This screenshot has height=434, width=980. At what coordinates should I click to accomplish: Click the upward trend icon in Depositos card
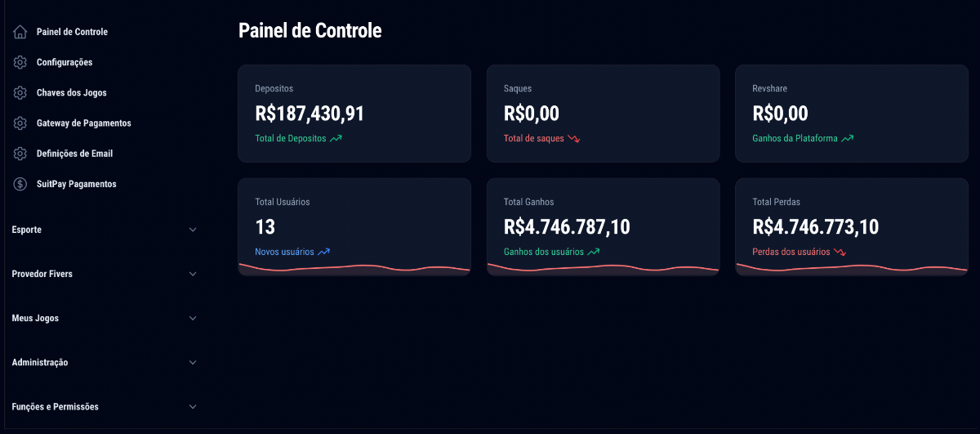(x=336, y=138)
